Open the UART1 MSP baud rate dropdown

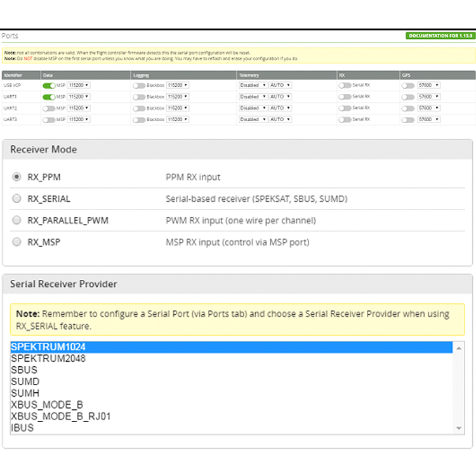[x=79, y=96]
